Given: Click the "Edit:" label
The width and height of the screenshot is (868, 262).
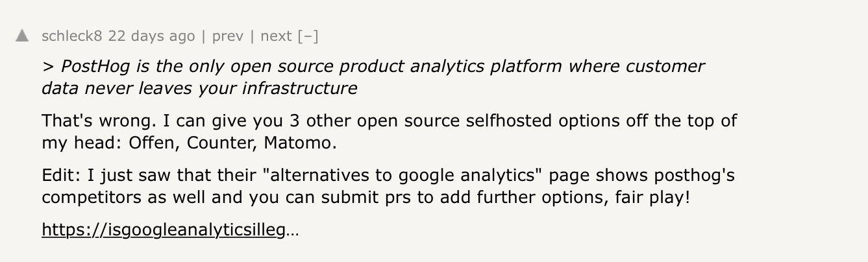Looking at the screenshot, I should pos(59,175).
